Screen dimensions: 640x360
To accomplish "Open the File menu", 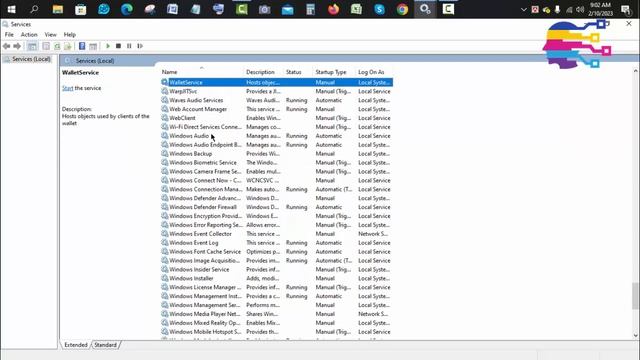I will pos(9,35).
